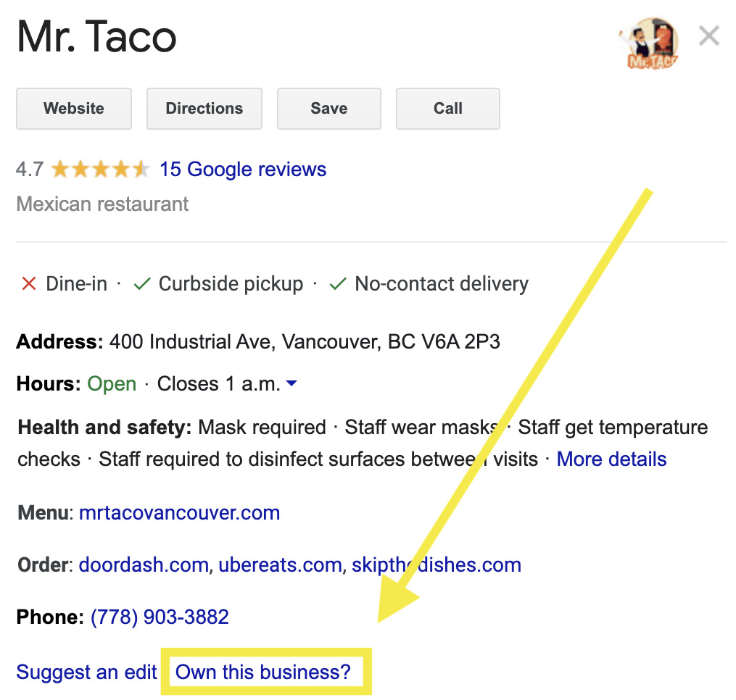Close the Mr. Taco business panel
Image resolution: width=736 pixels, height=700 pixels.
(x=708, y=36)
